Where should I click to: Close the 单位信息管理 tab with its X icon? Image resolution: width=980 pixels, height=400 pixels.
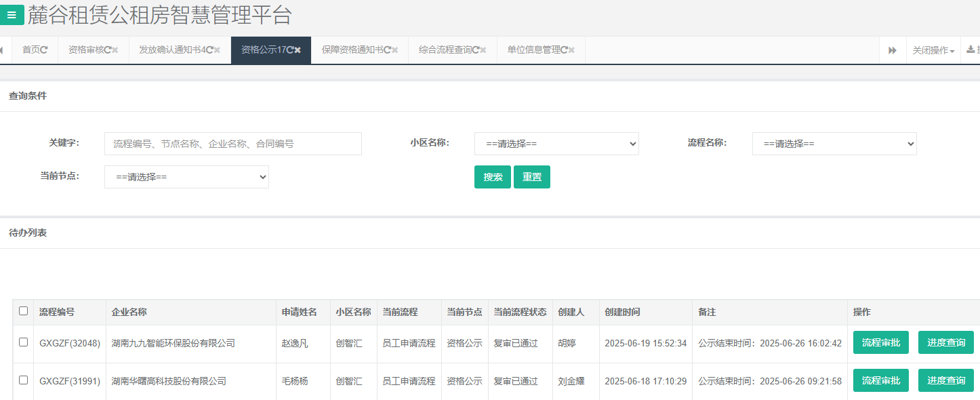(x=572, y=50)
